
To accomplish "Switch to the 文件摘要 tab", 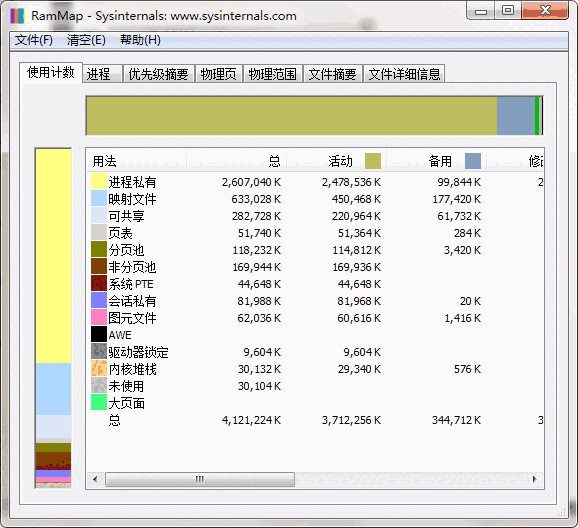I will coord(332,74).
